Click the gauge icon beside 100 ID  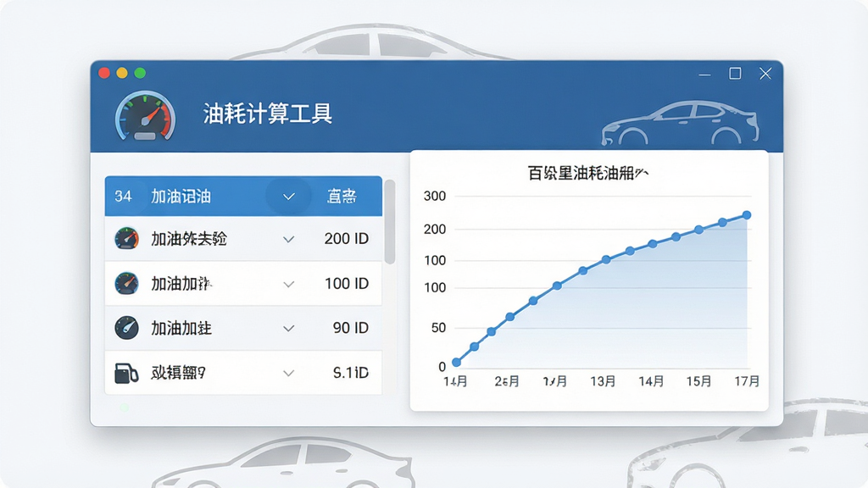127,283
